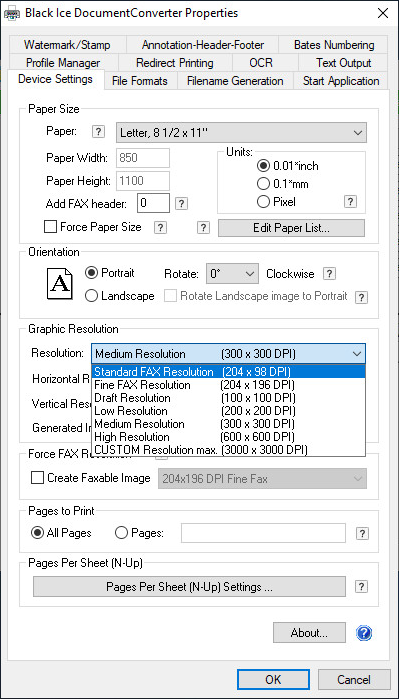Click the printer icon in the title bar
The image size is (399, 699).
[x=12, y=13]
